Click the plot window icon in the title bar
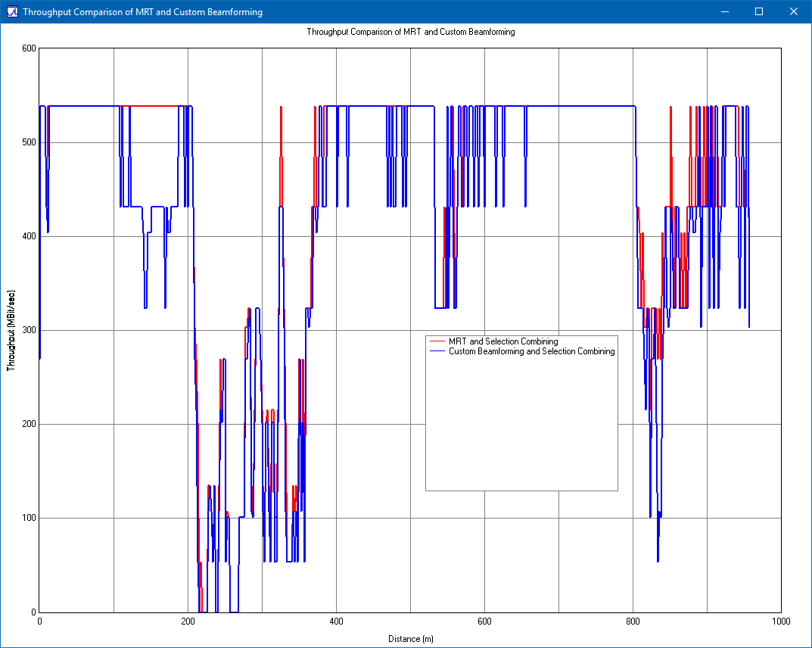This screenshot has width=812, height=648. [x=12, y=11]
